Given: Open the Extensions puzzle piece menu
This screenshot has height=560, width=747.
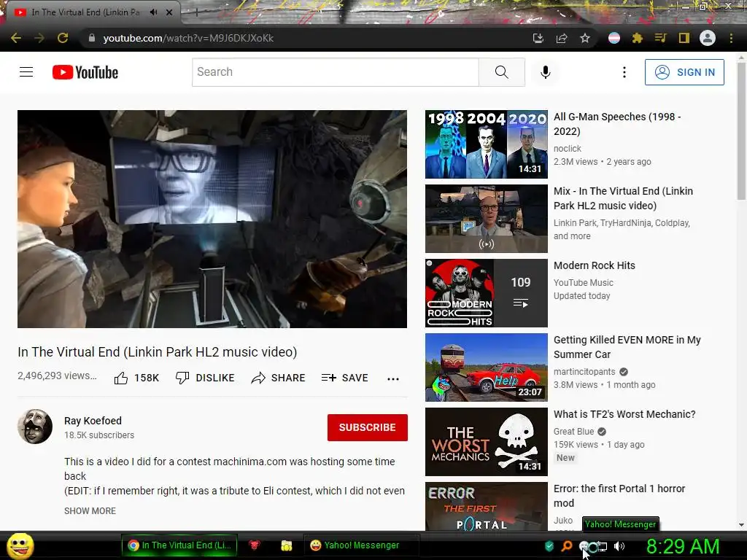Looking at the screenshot, I should [x=638, y=38].
